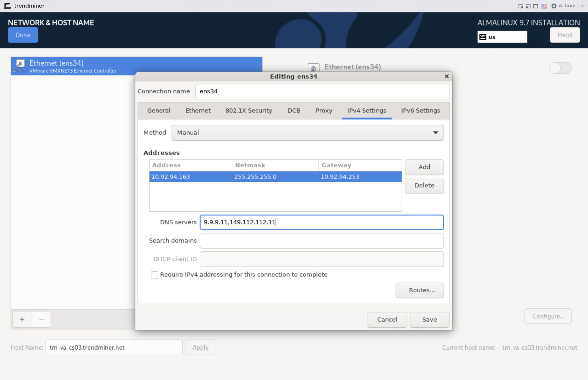Select the 802.1X Security tab
Screen dimensions: 588x380
coord(248,111)
